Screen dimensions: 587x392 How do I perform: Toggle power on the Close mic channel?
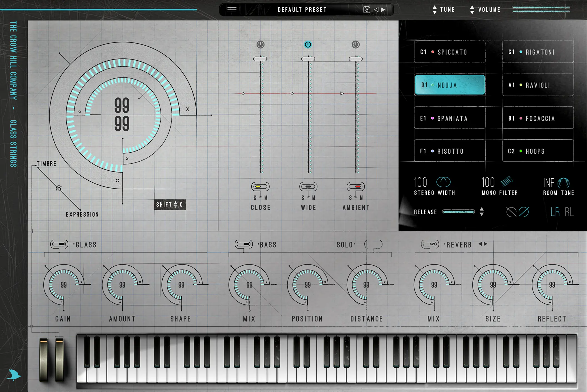click(260, 44)
